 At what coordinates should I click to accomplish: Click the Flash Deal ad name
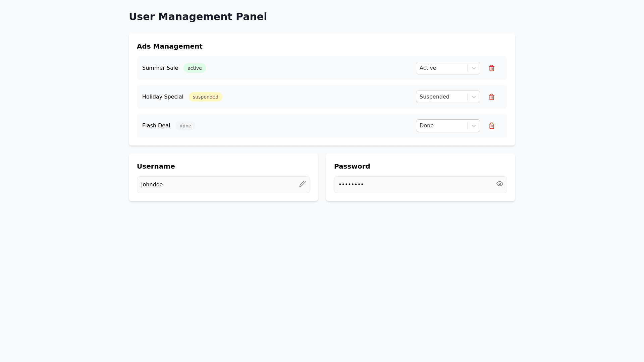pyautogui.click(x=156, y=126)
